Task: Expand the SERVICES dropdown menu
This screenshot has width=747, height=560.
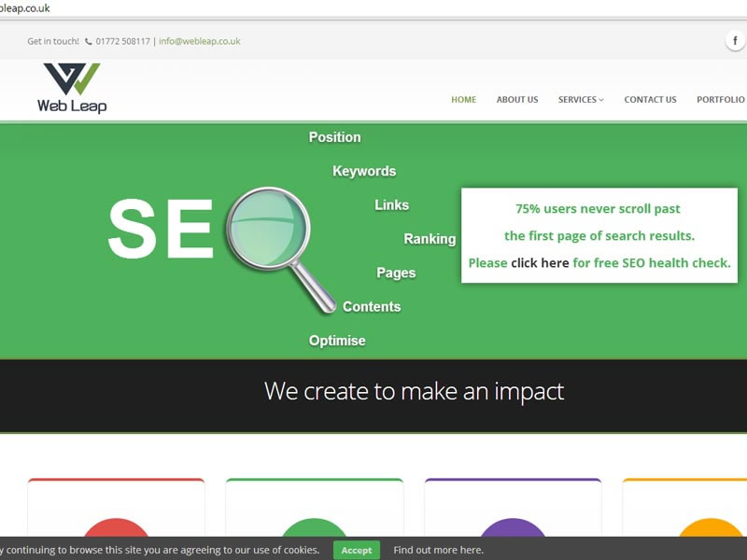Action: click(580, 99)
